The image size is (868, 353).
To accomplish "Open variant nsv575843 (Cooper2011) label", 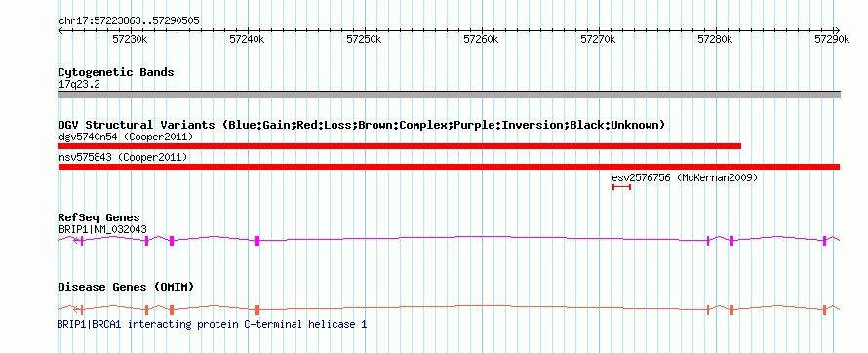I will tap(123, 158).
